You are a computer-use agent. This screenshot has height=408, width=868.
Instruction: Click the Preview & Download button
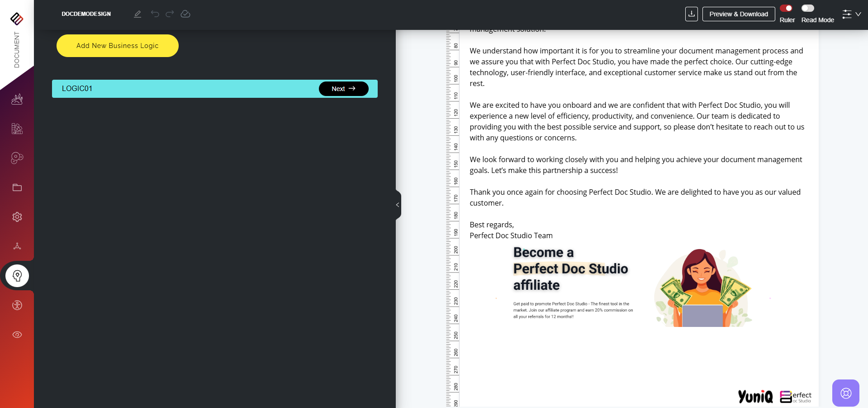tap(738, 14)
